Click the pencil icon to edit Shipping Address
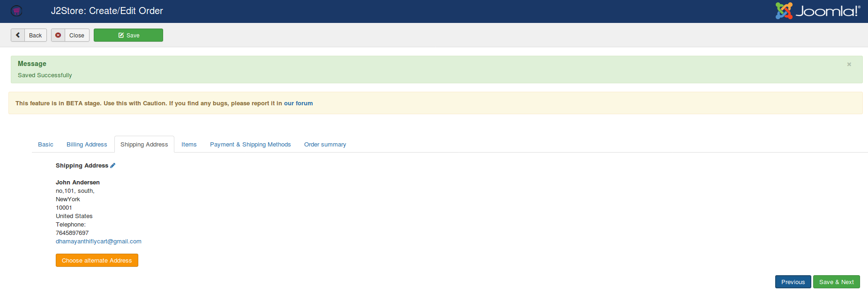 [113, 166]
